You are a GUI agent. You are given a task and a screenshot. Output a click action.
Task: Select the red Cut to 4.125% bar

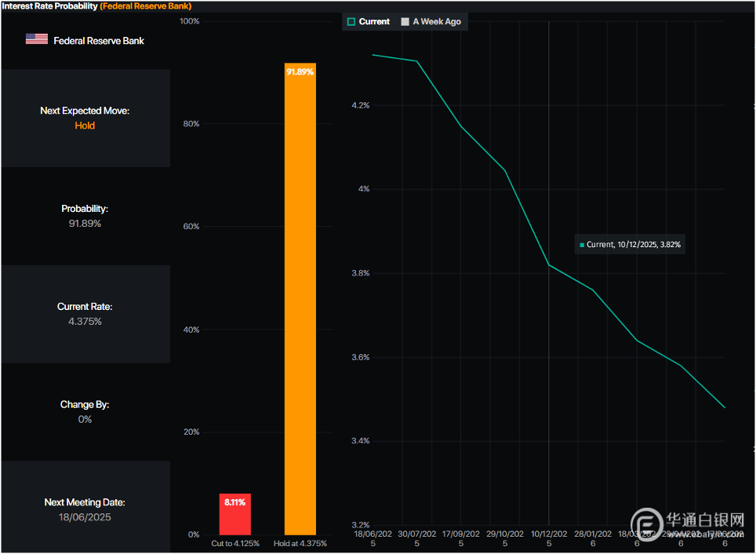tap(234, 515)
